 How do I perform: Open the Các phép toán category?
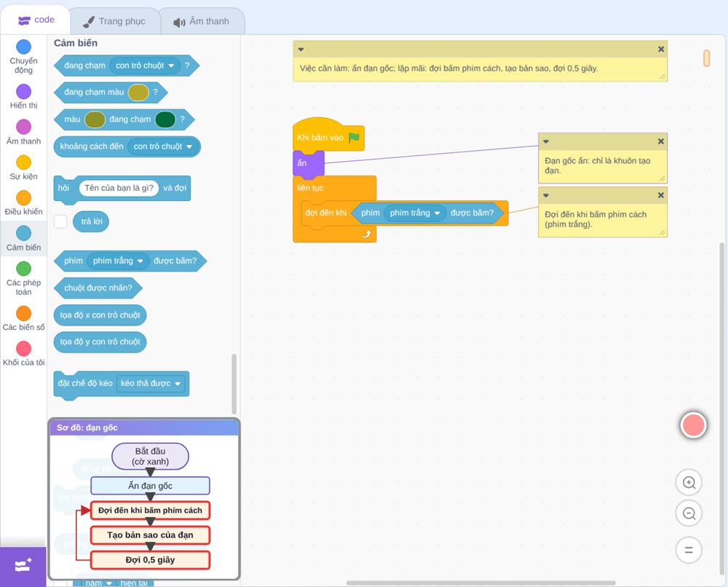[24, 279]
